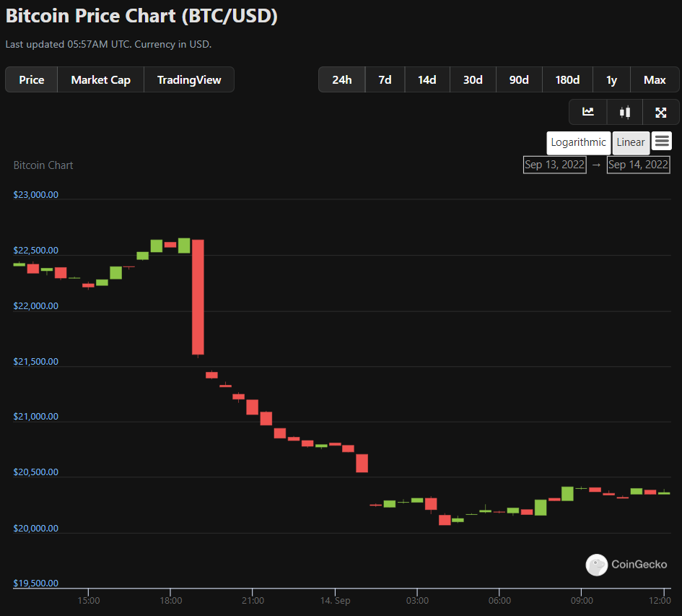Screen dimensions: 682x616
Task: Click the $20,500.00 axis label
Action: coord(35,472)
